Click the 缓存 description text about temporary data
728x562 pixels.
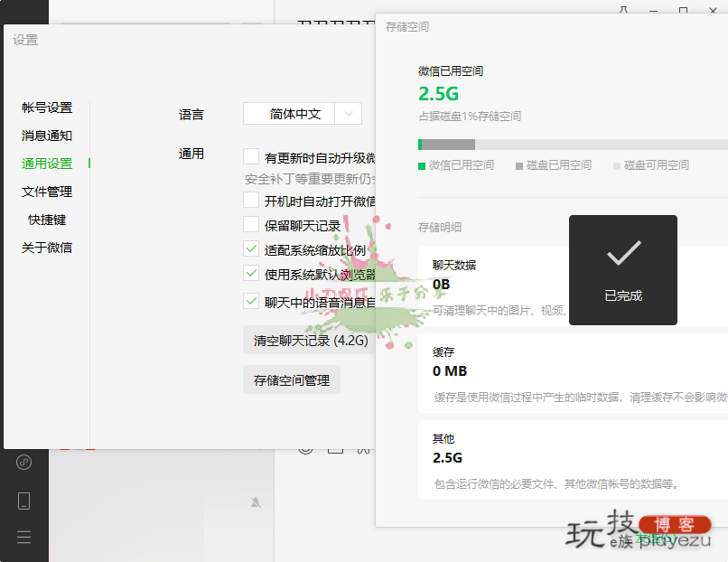(x=581, y=398)
